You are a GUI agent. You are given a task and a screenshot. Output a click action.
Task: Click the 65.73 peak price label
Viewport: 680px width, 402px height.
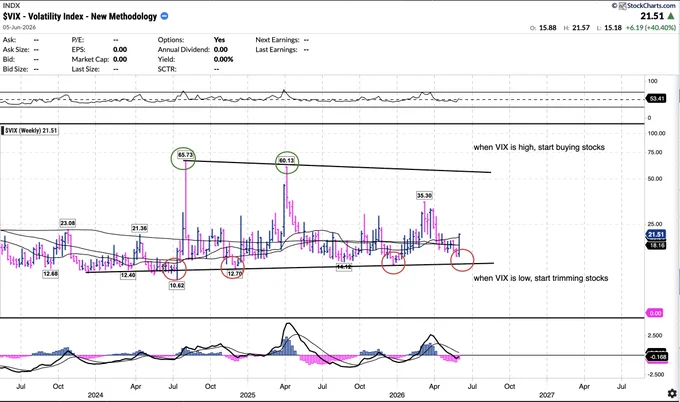(x=185, y=155)
